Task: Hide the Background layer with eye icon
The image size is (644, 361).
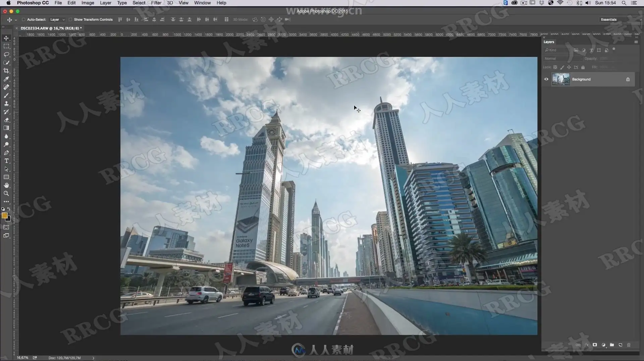Action: click(x=546, y=79)
